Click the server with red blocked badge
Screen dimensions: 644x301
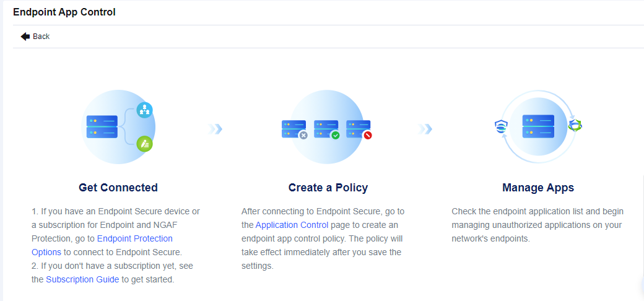pos(359,129)
